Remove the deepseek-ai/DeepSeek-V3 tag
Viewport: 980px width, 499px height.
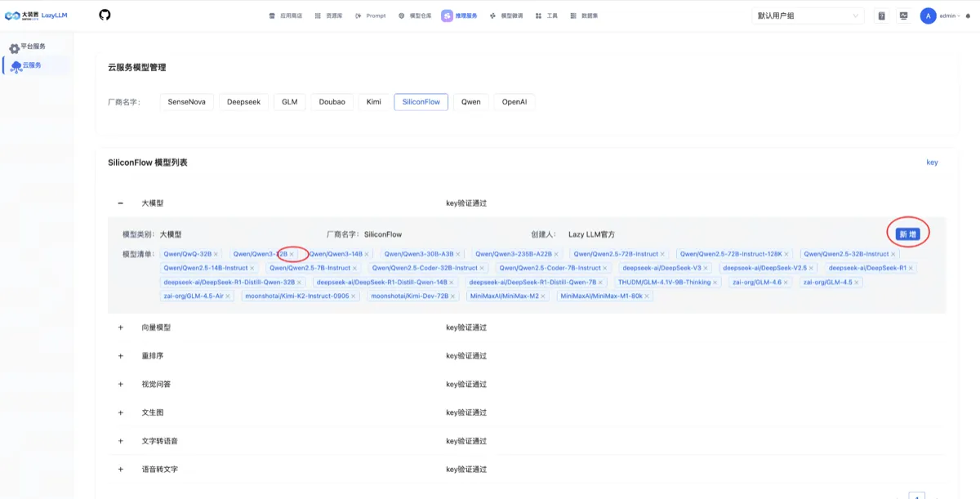(706, 268)
